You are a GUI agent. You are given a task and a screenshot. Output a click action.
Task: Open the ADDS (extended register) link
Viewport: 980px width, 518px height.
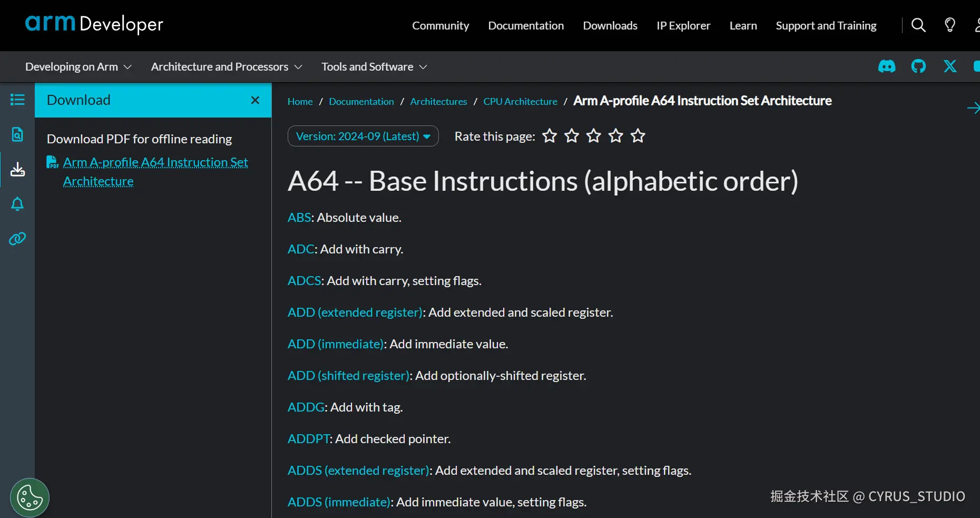pos(359,471)
